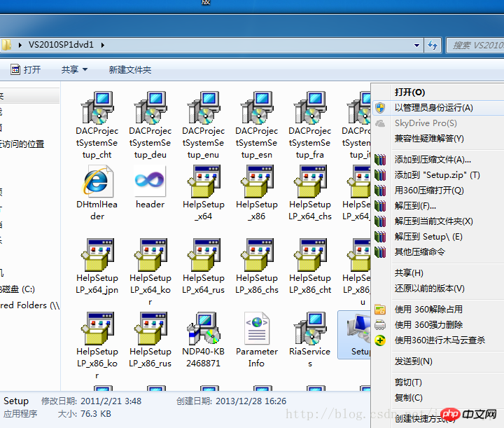Open 共享(H) context submenu
Screen dimensions: 504x428
tap(409, 273)
